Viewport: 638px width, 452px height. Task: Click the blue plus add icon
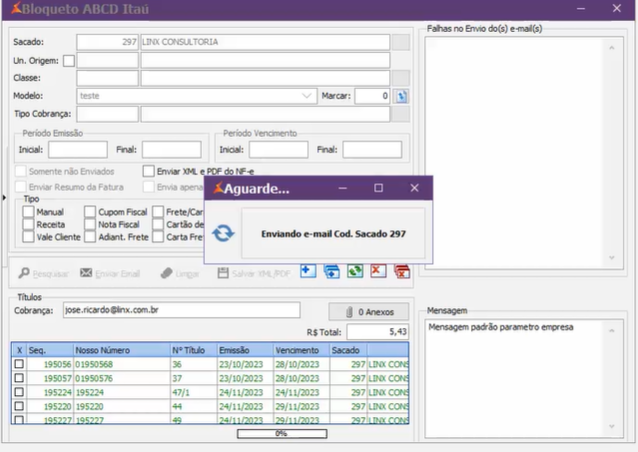pos(308,271)
